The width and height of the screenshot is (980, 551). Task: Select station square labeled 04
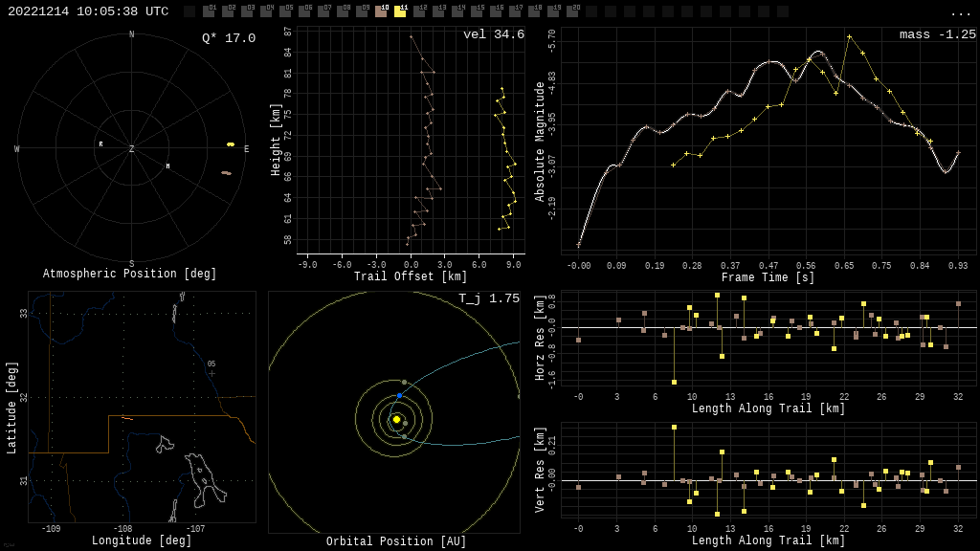coord(266,11)
